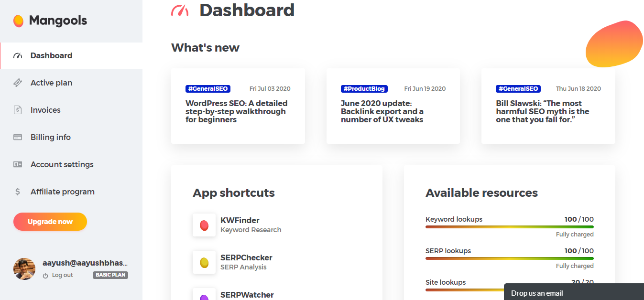Open SERPChecker via its yellow icon
644x300 pixels.
(x=204, y=262)
